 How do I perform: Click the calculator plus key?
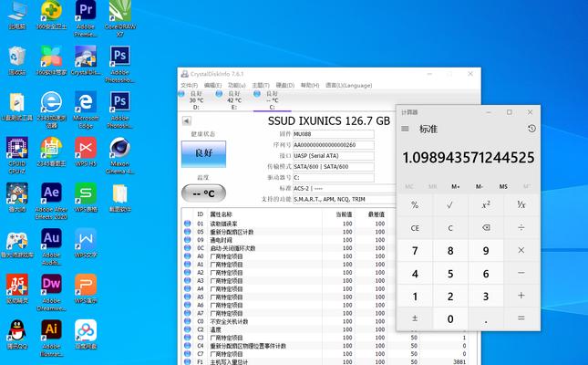(521, 296)
